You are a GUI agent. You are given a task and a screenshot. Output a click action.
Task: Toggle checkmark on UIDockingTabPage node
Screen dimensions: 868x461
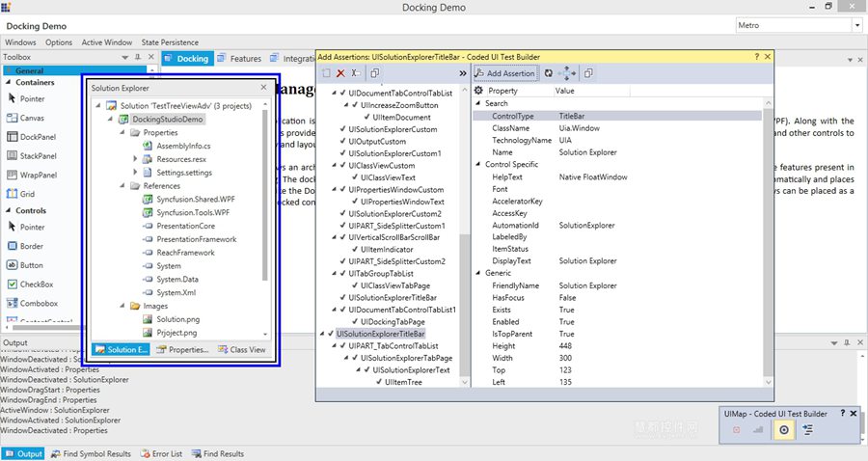pyautogui.click(x=355, y=321)
